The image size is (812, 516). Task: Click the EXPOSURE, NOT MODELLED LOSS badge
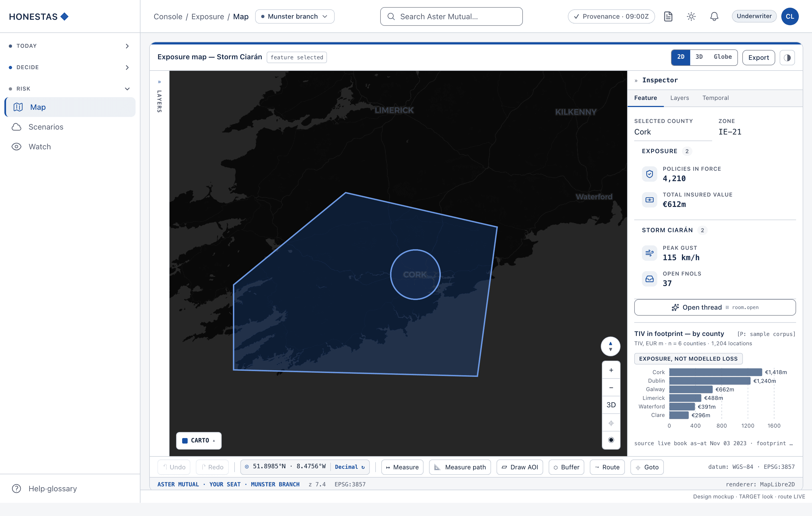tap(688, 359)
